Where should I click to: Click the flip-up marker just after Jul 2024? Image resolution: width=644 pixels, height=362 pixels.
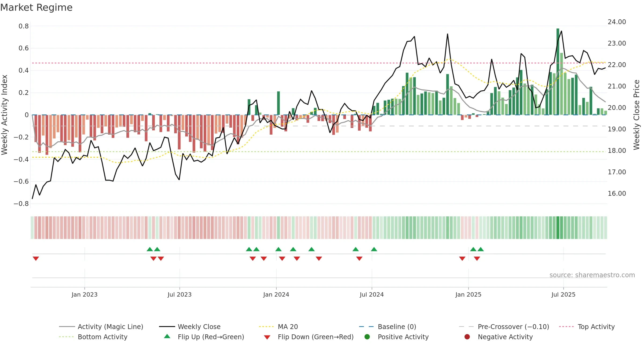pyautogui.click(x=374, y=249)
